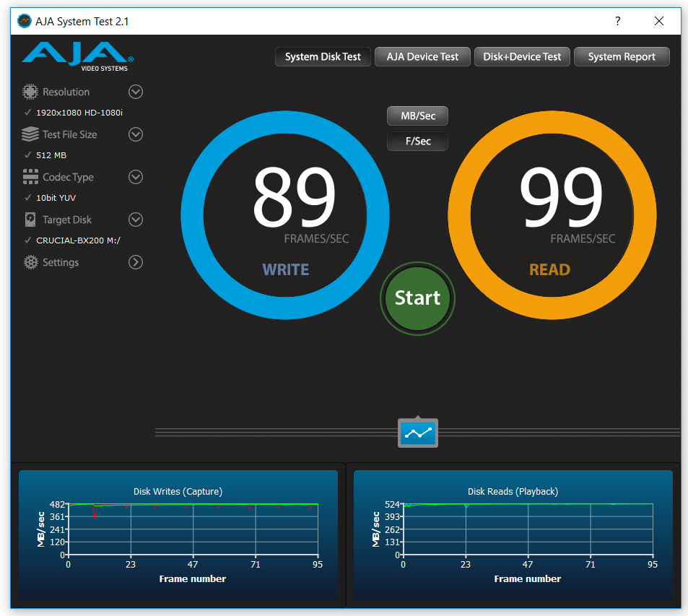Close the AJA System Test window

pyautogui.click(x=659, y=21)
